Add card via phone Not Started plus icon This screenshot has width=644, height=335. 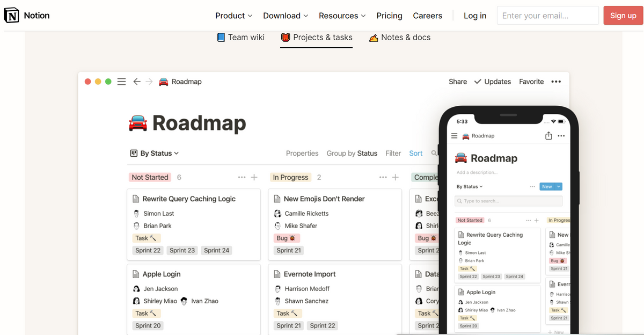pyautogui.click(x=536, y=220)
